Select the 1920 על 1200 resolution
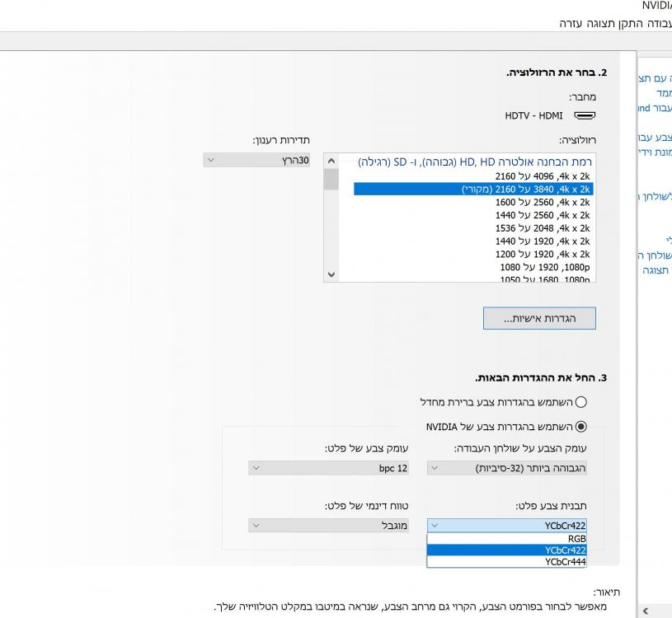This screenshot has width=672, height=618. click(473, 254)
